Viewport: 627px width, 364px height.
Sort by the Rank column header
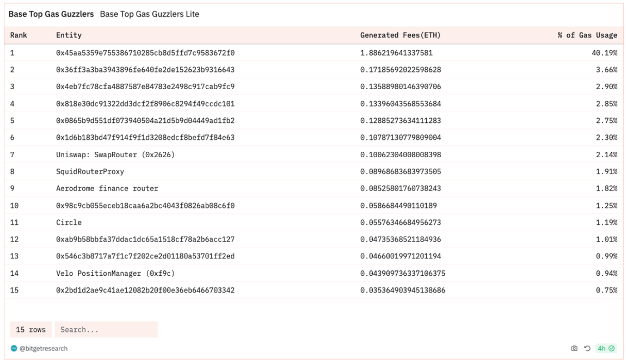click(x=19, y=35)
